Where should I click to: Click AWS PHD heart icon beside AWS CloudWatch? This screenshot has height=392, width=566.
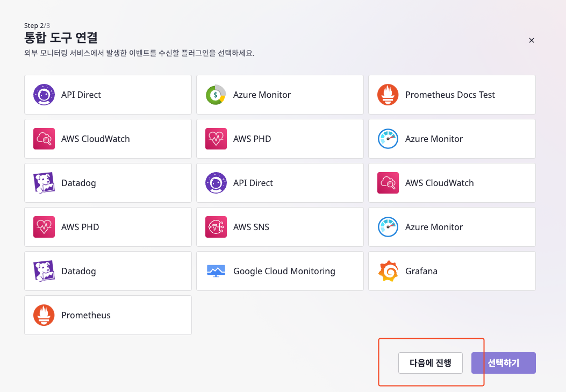coord(216,139)
